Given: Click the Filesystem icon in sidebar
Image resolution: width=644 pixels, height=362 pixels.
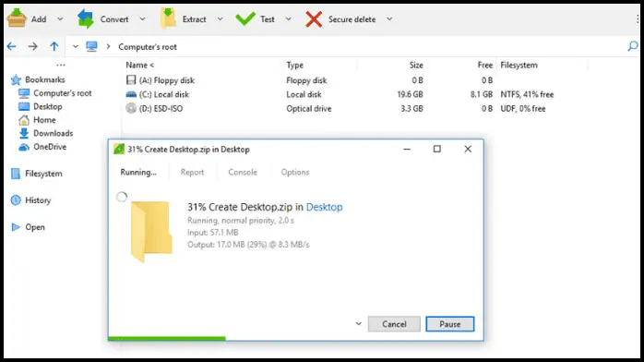Looking at the screenshot, I should [16, 174].
